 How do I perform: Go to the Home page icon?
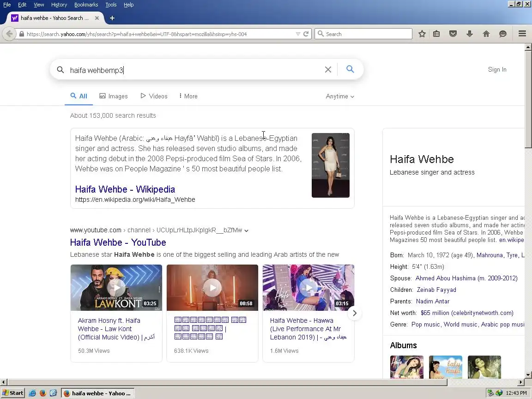[486, 34]
